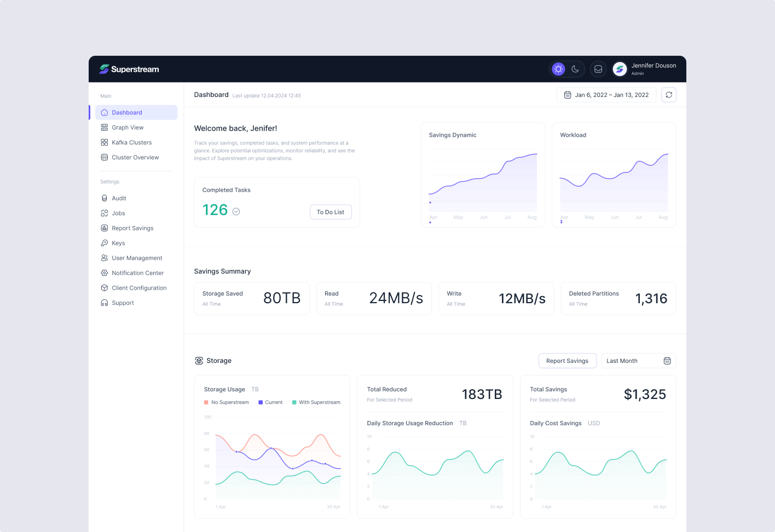Click the 126 completed tasks count
This screenshot has width=775, height=532.
coord(215,210)
